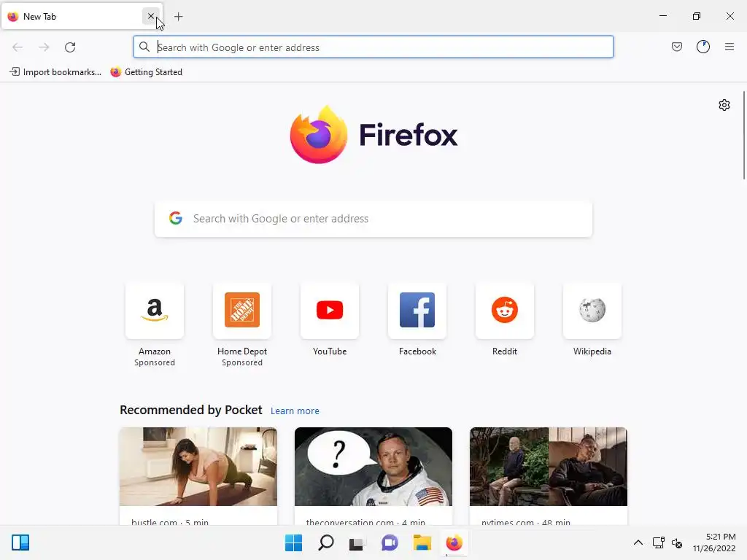The width and height of the screenshot is (747, 560).
Task: Select the New Tab tab
Action: (82, 17)
